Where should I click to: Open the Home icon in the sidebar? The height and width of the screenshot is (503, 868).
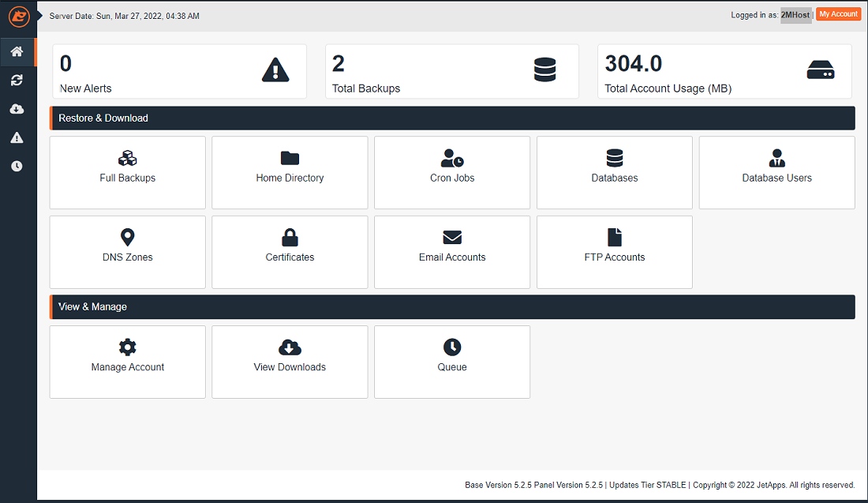[17, 52]
